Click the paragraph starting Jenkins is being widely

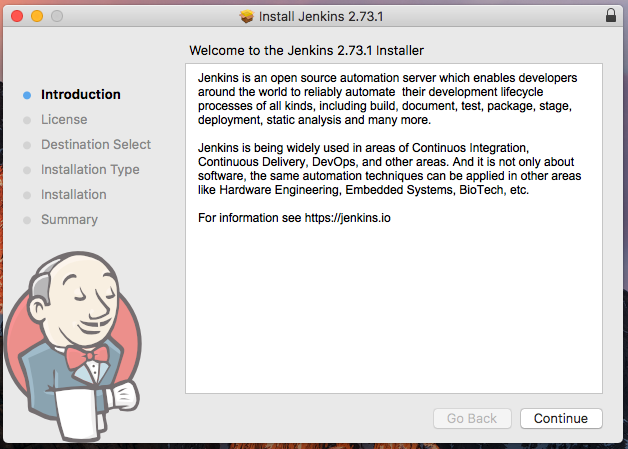389,169
